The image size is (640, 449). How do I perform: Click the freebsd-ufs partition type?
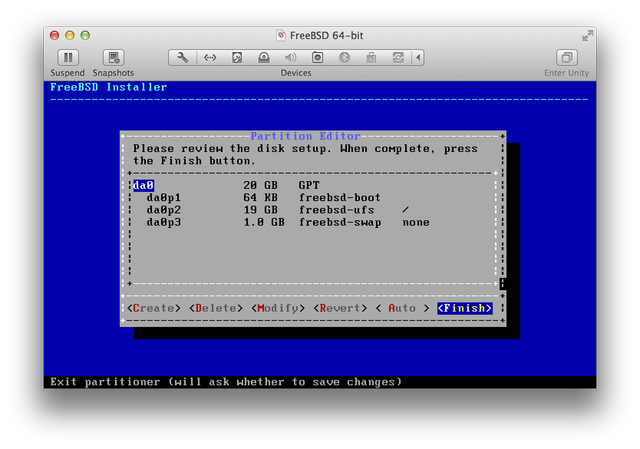(336, 210)
